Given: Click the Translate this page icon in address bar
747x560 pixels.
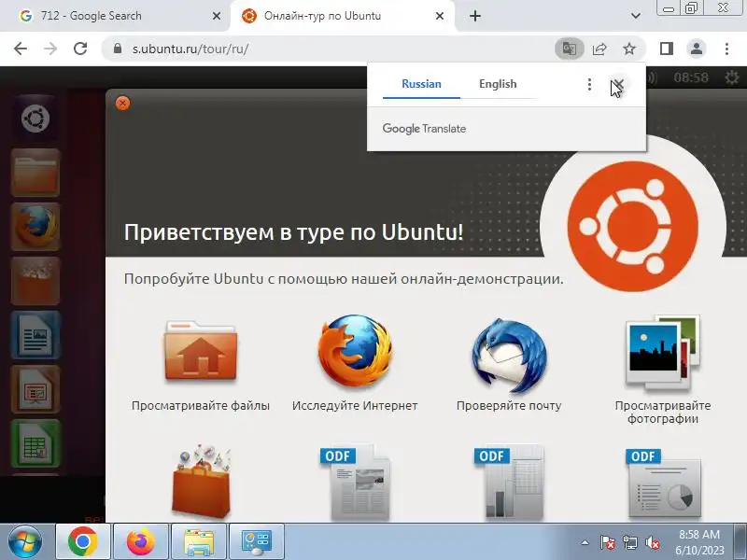Looking at the screenshot, I should (570, 49).
